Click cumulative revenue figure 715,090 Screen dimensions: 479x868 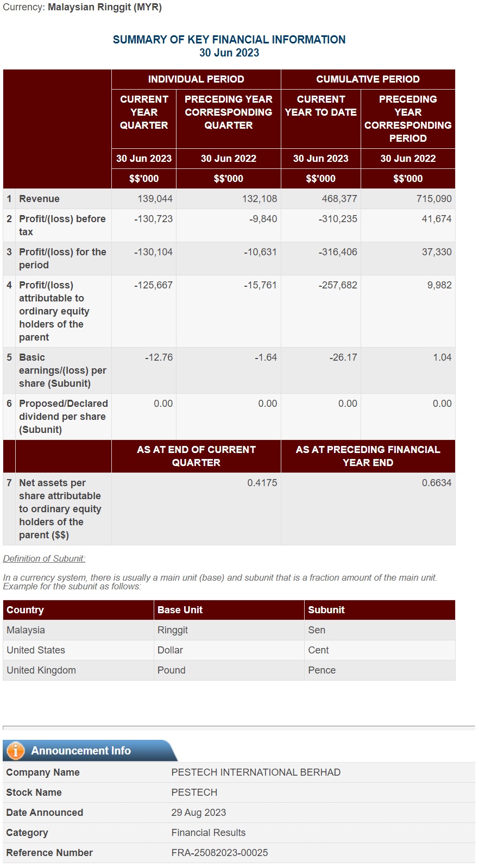point(434,199)
